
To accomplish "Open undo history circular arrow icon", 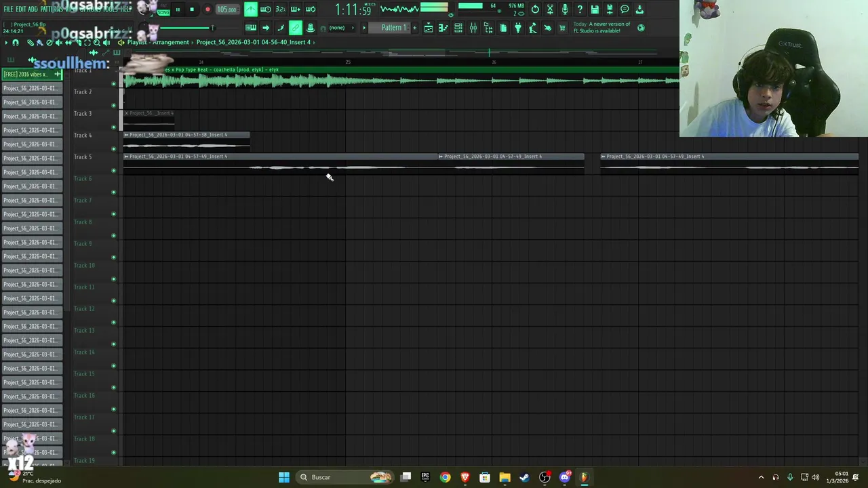I will [535, 9].
